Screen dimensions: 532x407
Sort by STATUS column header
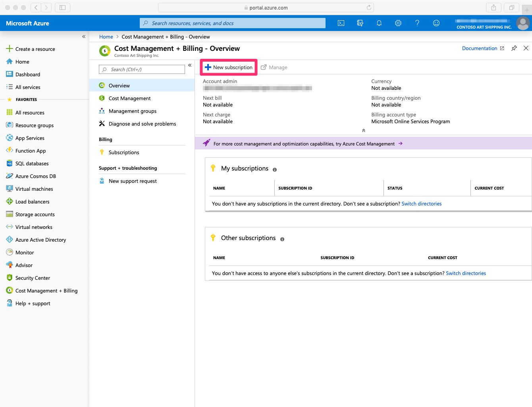[395, 188]
